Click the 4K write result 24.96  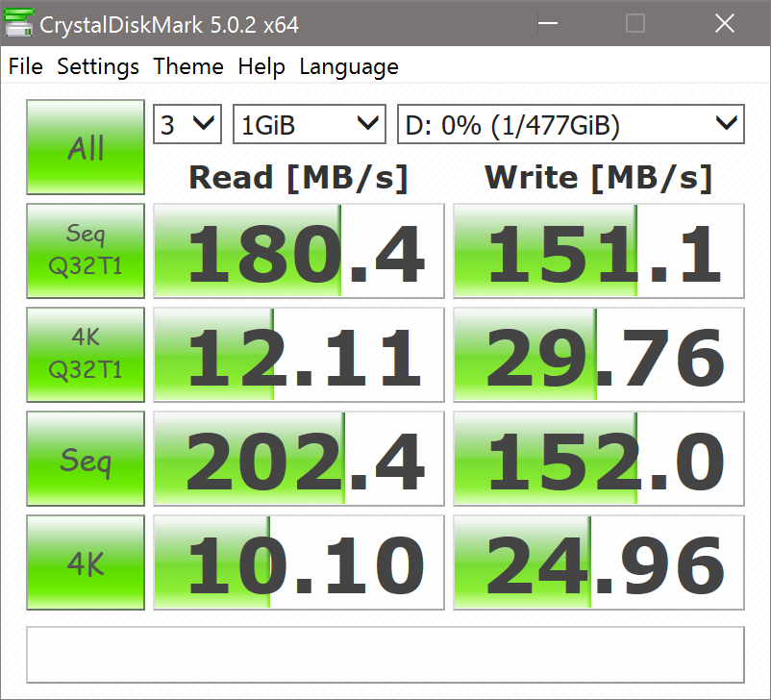pos(599,562)
